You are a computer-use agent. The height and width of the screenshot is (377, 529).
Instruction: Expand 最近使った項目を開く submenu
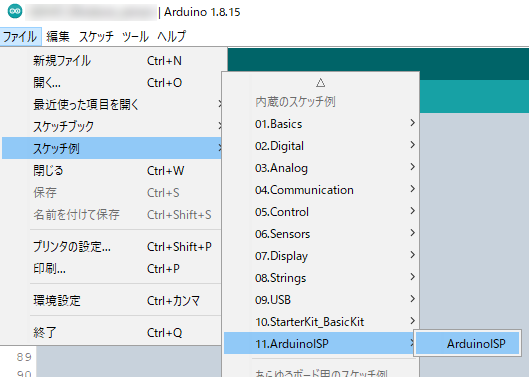pyautogui.click(x=112, y=105)
